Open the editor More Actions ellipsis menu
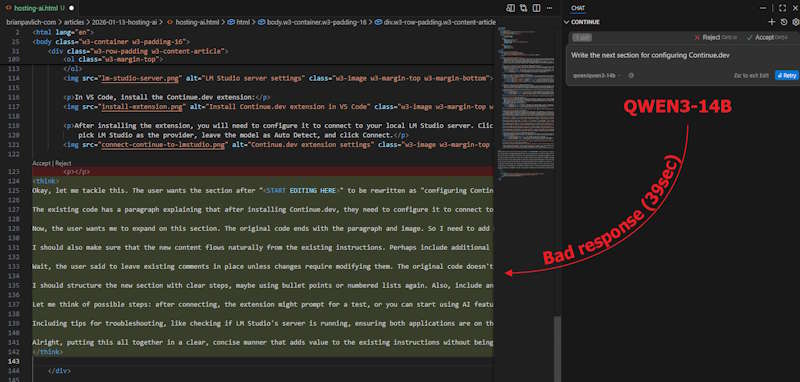Screen dimensions: 800x382 tap(549, 8)
